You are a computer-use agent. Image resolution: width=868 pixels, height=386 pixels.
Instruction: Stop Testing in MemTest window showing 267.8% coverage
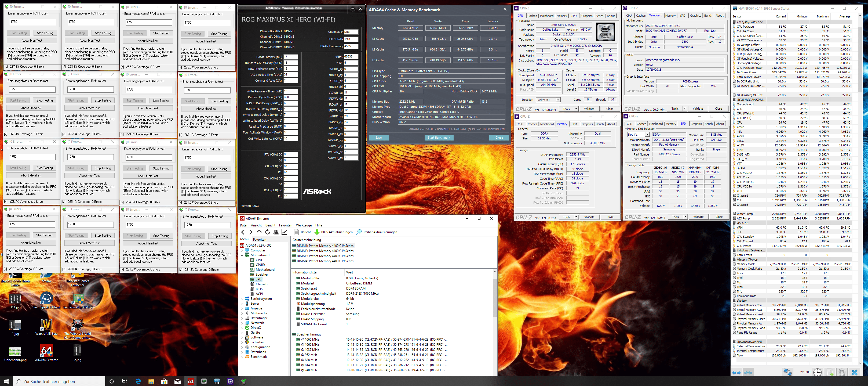(x=45, y=33)
